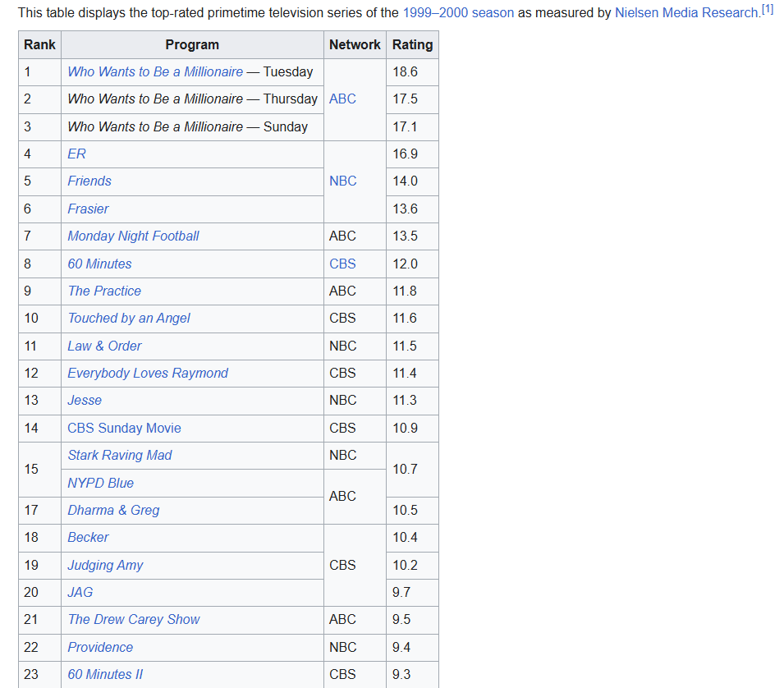Click the ABC cell in The Practice row
Viewport: 784px width, 688px height.
pyautogui.click(x=355, y=291)
